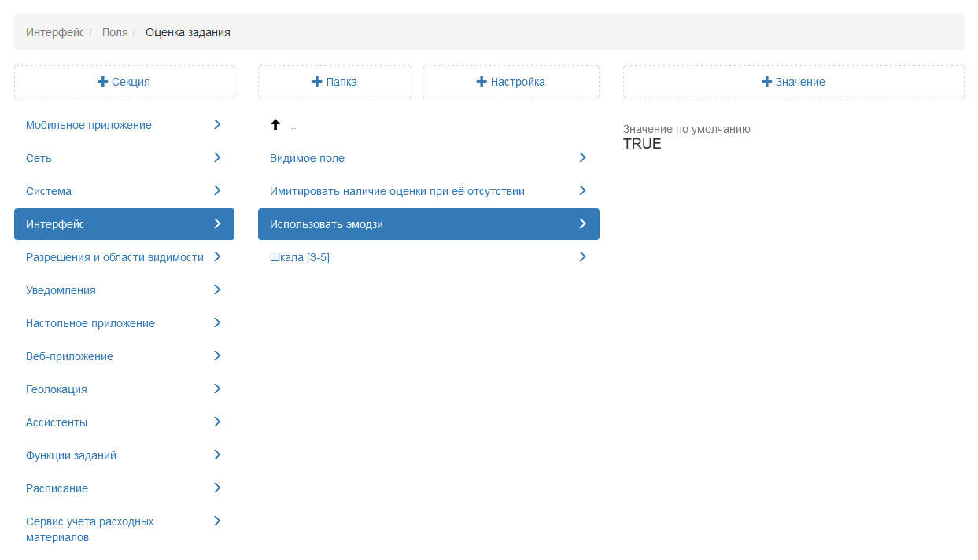Open the Уведомления section
This screenshot has width=978, height=560.
click(61, 290)
